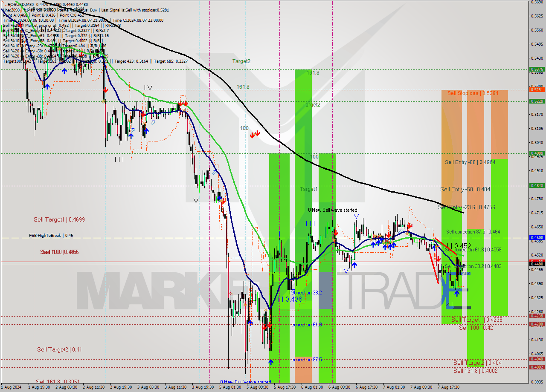Click the red down arrow near 0 New Sell wave started
Screen dimensions: 546x392
336,233
